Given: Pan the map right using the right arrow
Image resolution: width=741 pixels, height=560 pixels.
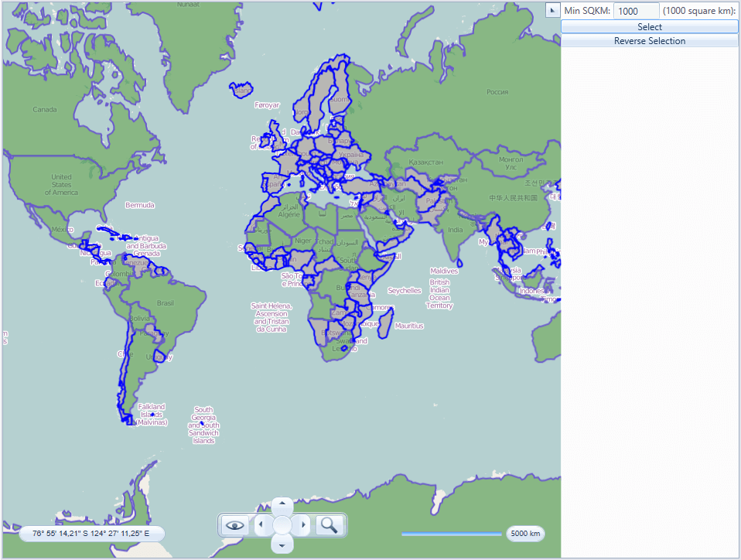Looking at the screenshot, I should 302,524.
